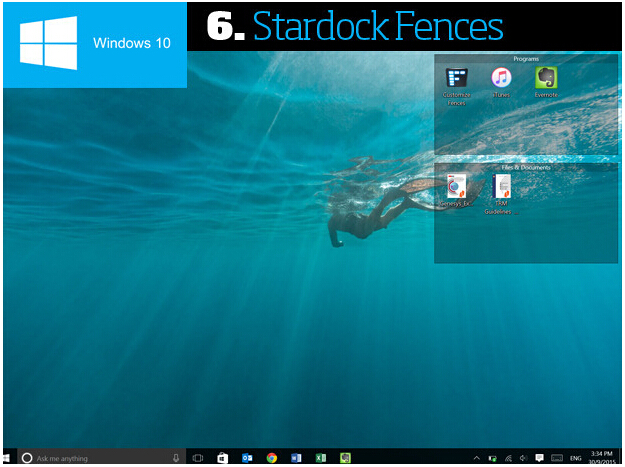Open the Action Center notifications
The image size is (625, 467).
coord(539,458)
